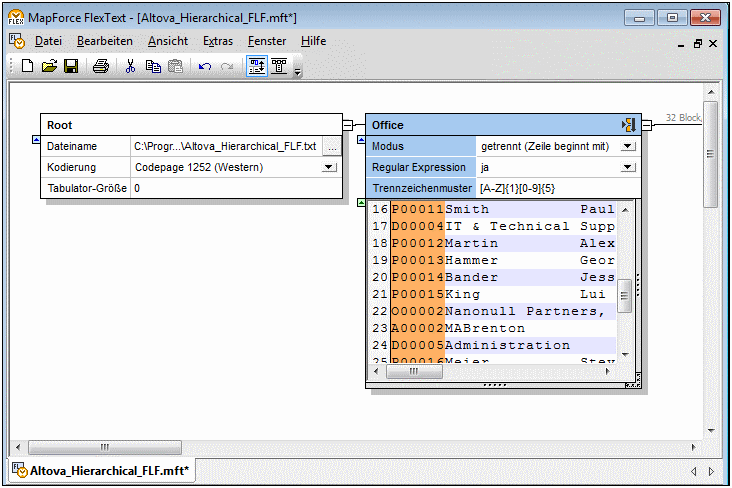Switch to the Altova_Hierarchical_FLF.mft tab
This screenshot has width=732, height=488.
point(109,470)
